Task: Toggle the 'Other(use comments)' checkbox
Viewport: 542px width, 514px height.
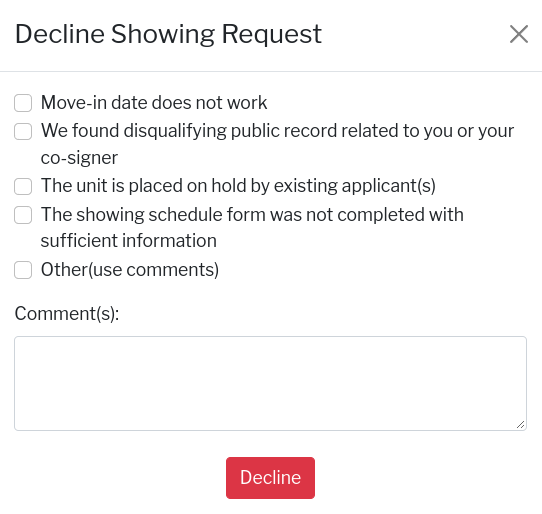Action: 23,270
